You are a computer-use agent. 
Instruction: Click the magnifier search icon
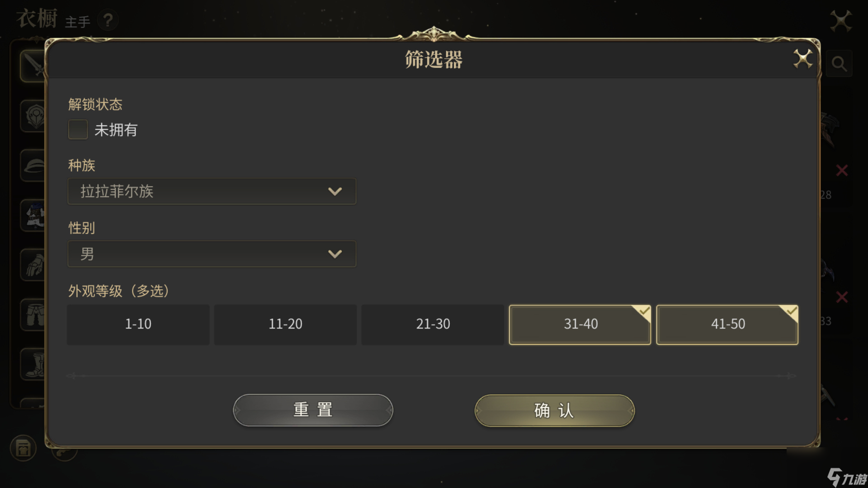click(x=839, y=64)
